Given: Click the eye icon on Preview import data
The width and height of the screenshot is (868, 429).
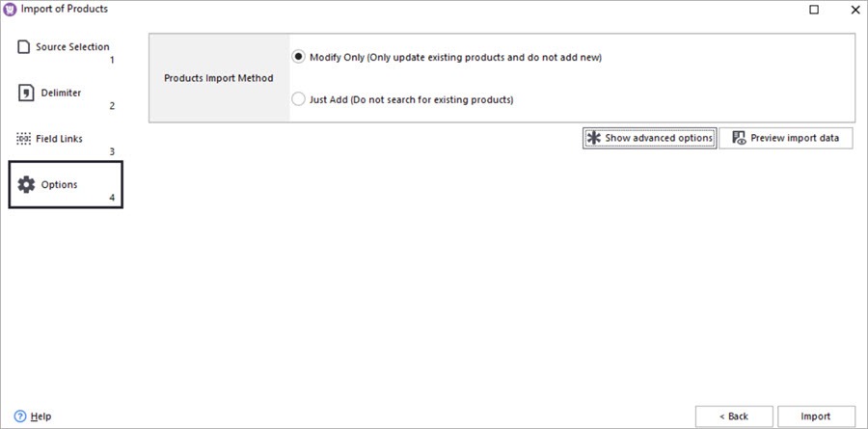Looking at the screenshot, I should click(x=740, y=138).
